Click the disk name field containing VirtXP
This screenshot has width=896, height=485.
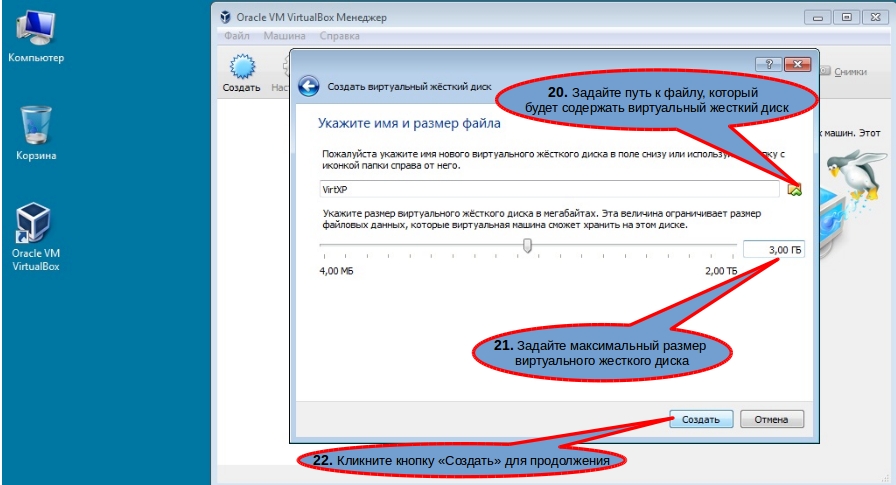point(549,189)
